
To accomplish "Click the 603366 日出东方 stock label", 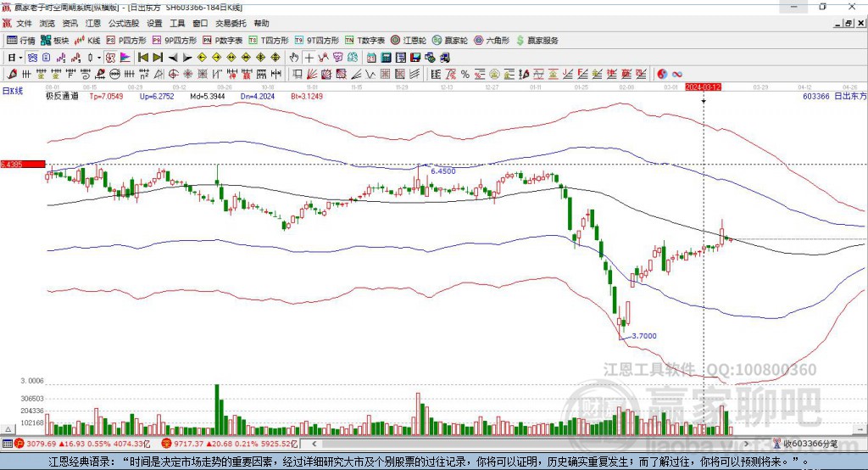I will (835, 96).
